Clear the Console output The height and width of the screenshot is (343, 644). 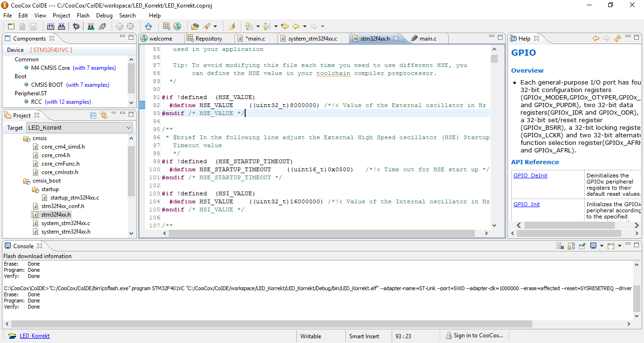560,246
